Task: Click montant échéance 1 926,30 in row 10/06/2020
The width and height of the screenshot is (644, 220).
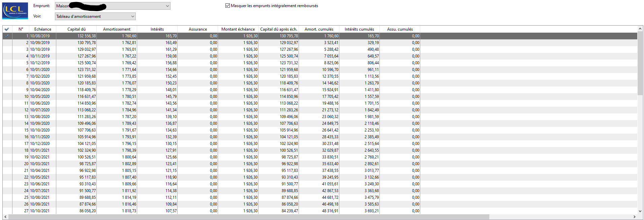Action: coord(250,103)
